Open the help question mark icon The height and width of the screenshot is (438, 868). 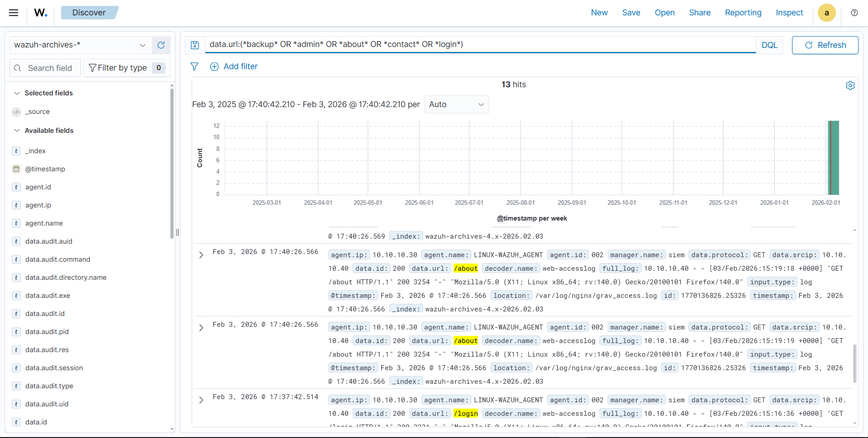[854, 13]
